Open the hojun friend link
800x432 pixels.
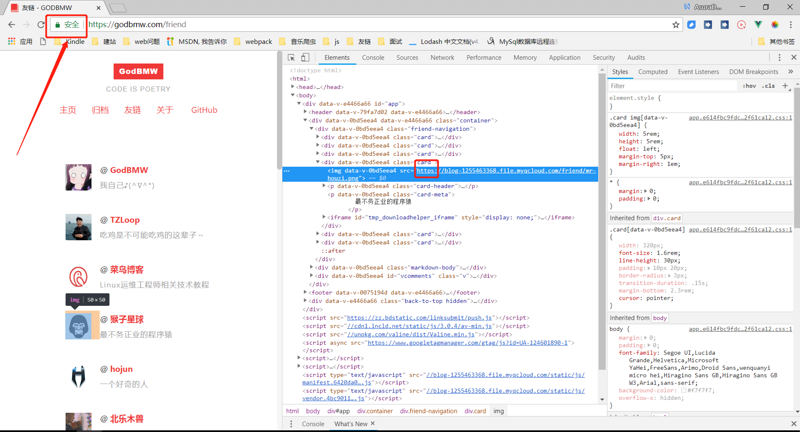(121, 369)
